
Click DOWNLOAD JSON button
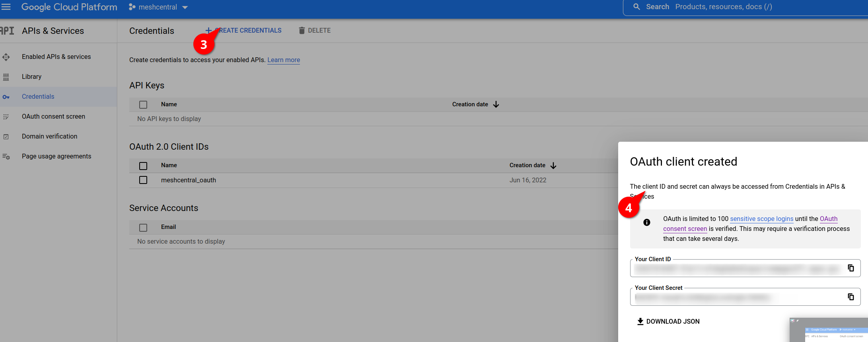click(x=668, y=321)
